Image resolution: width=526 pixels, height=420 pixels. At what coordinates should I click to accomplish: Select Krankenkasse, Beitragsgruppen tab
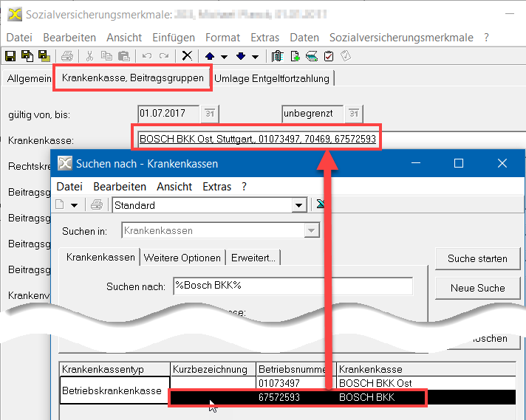(x=133, y=78)
